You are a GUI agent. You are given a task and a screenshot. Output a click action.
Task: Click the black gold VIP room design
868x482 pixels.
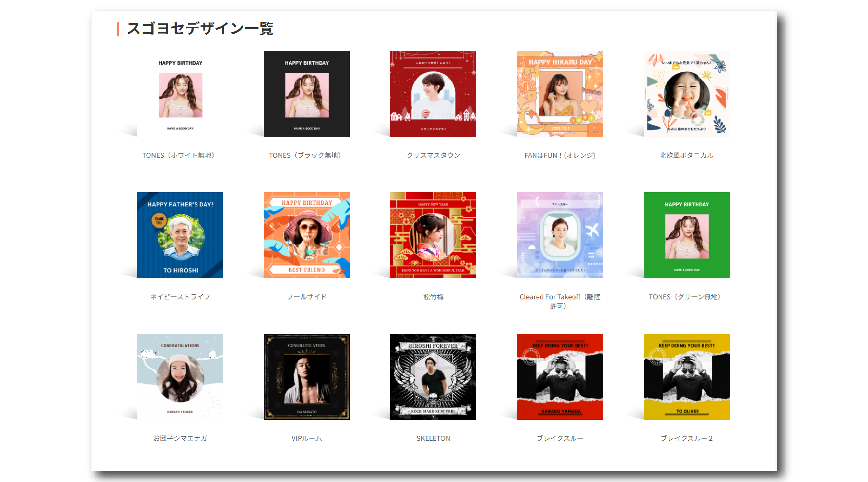tap(306, 377)
